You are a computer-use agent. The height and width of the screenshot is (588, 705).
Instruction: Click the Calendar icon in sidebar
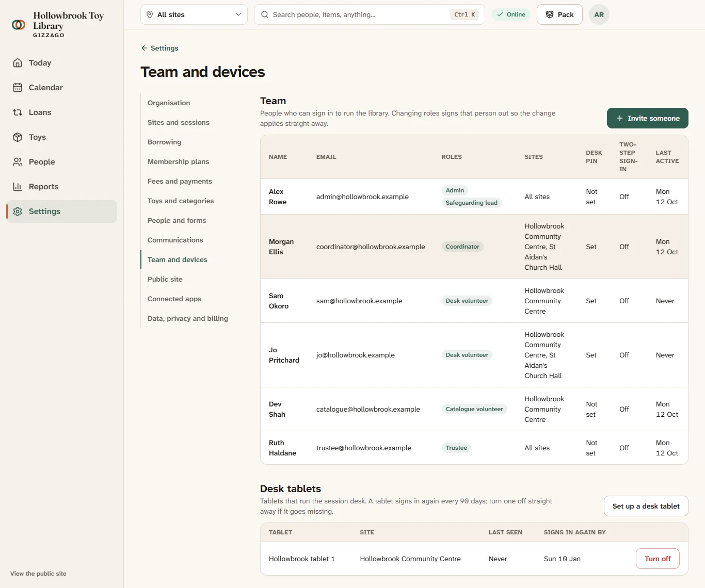pyautogui.click(x=18, y=88)
